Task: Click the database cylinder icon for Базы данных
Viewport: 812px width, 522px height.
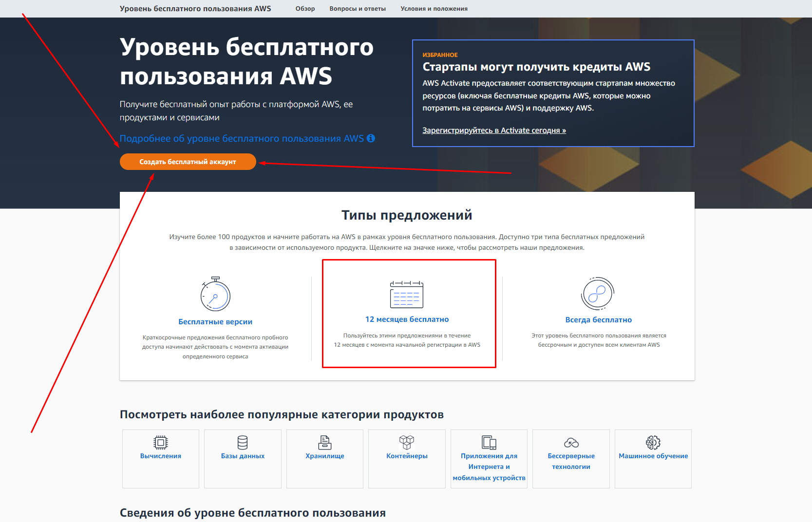Action: click(x=243, y=442)
